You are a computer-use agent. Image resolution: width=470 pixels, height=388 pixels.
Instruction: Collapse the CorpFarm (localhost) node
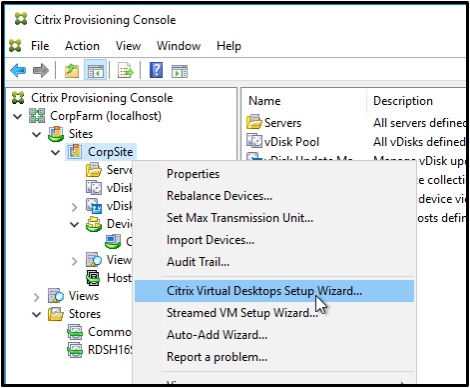(17, 116)
